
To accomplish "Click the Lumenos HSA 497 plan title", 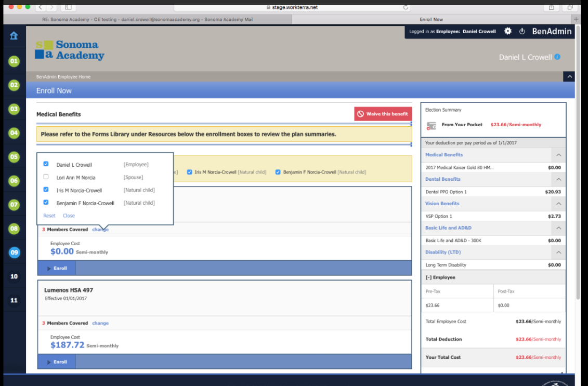I will [x=69, y=290].
